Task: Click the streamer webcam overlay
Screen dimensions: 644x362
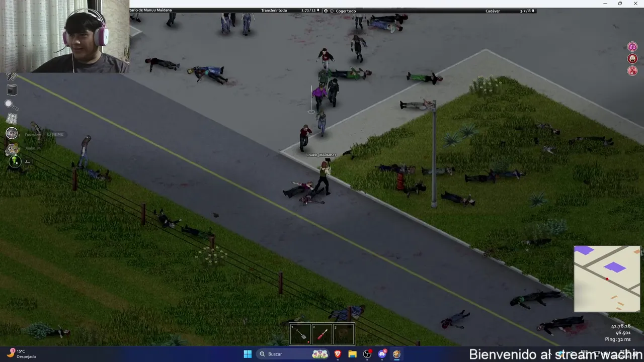Action: point(64,36)
